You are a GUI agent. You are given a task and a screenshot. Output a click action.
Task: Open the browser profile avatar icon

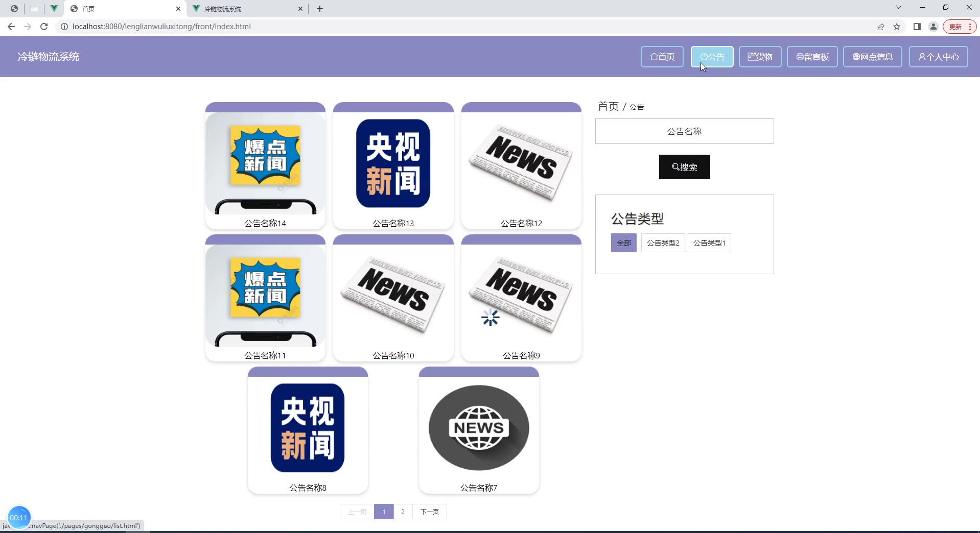pos(934,27)
